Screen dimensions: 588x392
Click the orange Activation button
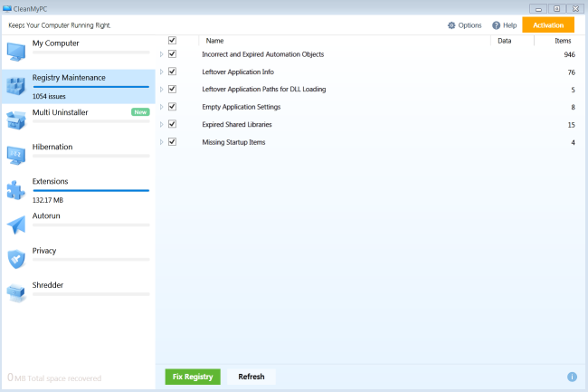coord(548,25)
